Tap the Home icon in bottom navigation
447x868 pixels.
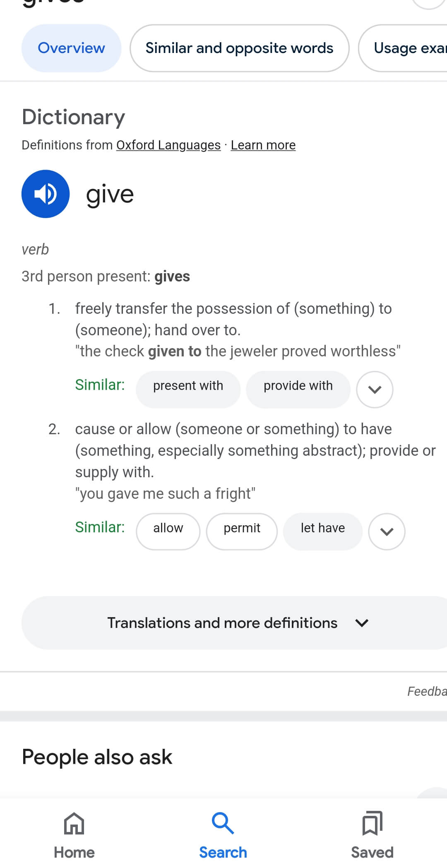(74, 823)
